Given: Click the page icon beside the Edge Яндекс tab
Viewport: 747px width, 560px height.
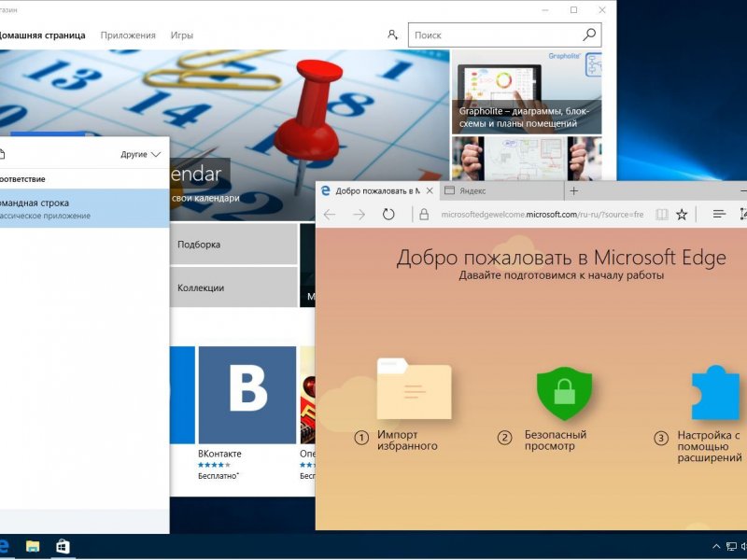Looking at the screenshot, I should tap(449, 190).
